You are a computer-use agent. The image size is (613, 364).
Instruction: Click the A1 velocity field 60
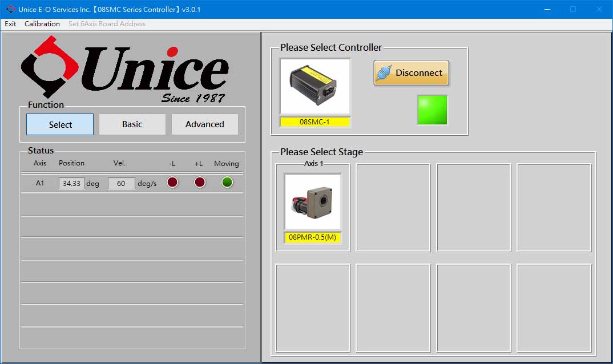coord(121,183)
